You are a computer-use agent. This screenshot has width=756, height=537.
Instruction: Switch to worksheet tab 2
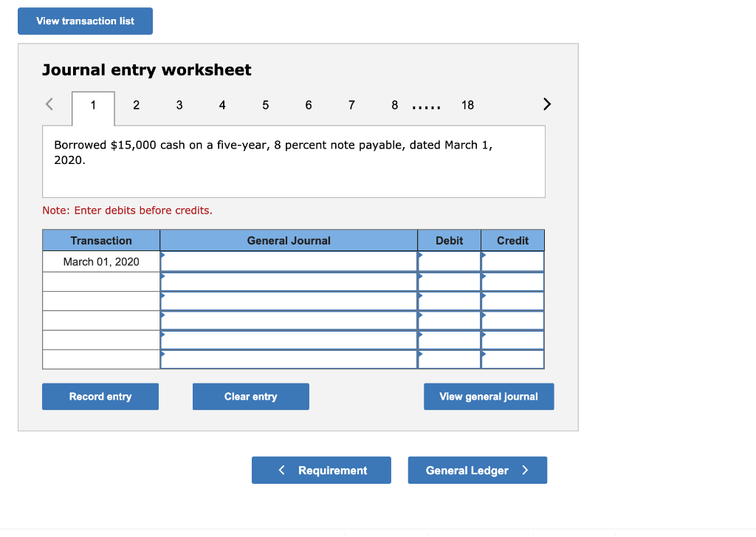(x=137, y=105)
